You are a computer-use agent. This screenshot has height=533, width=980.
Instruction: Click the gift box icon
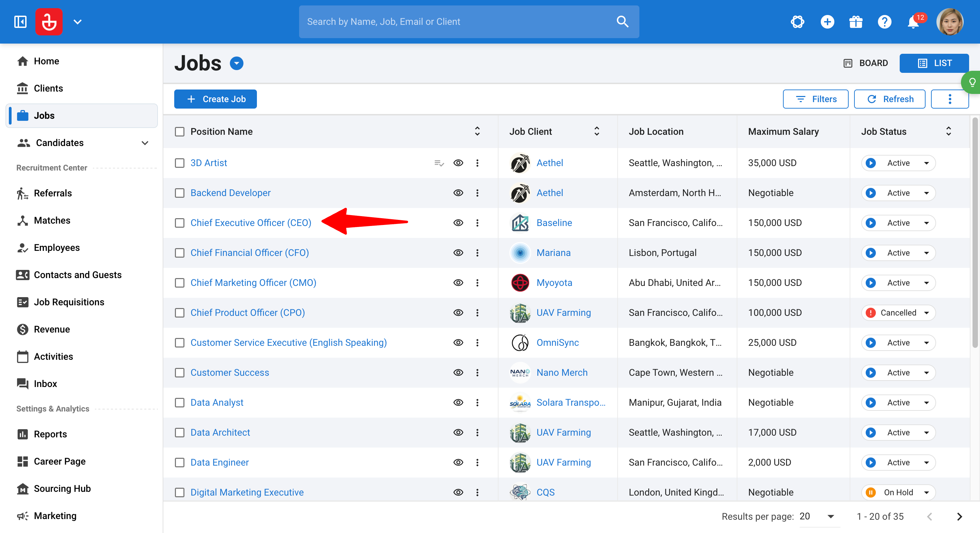coord(855,22)
